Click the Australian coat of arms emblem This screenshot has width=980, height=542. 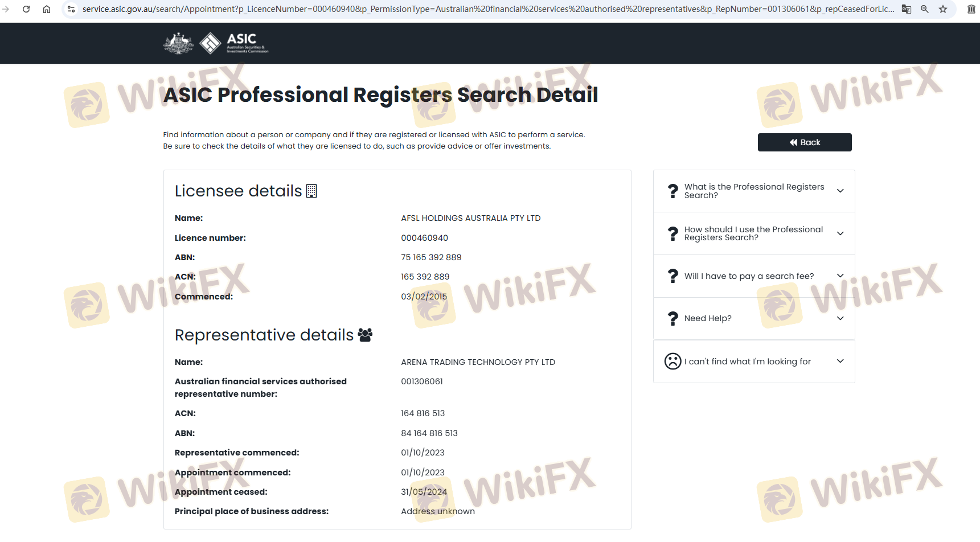coord(178,43)
